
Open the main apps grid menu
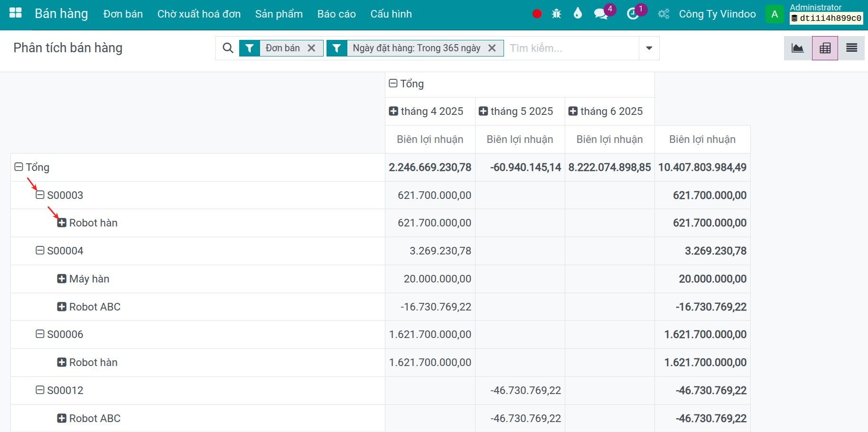click(x=16, y=13)
